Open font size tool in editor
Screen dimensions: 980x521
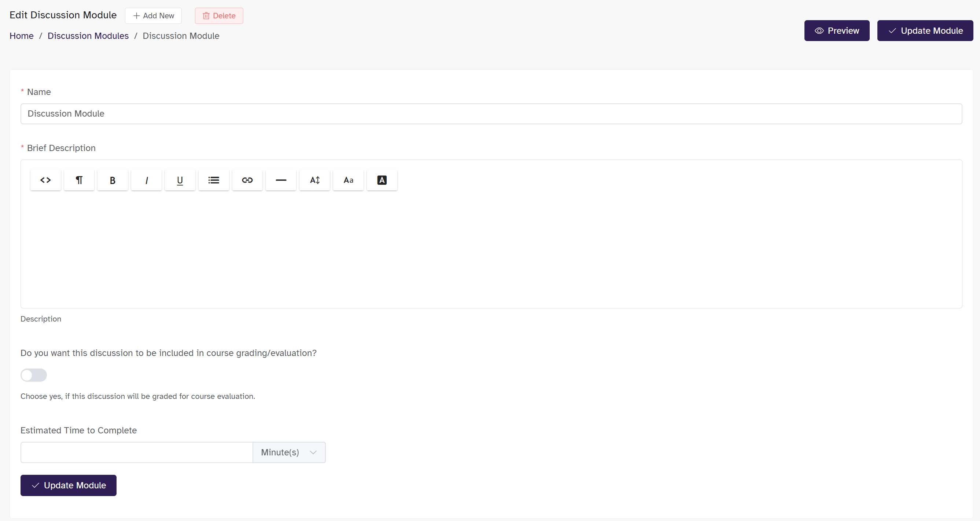pos(314,180)
